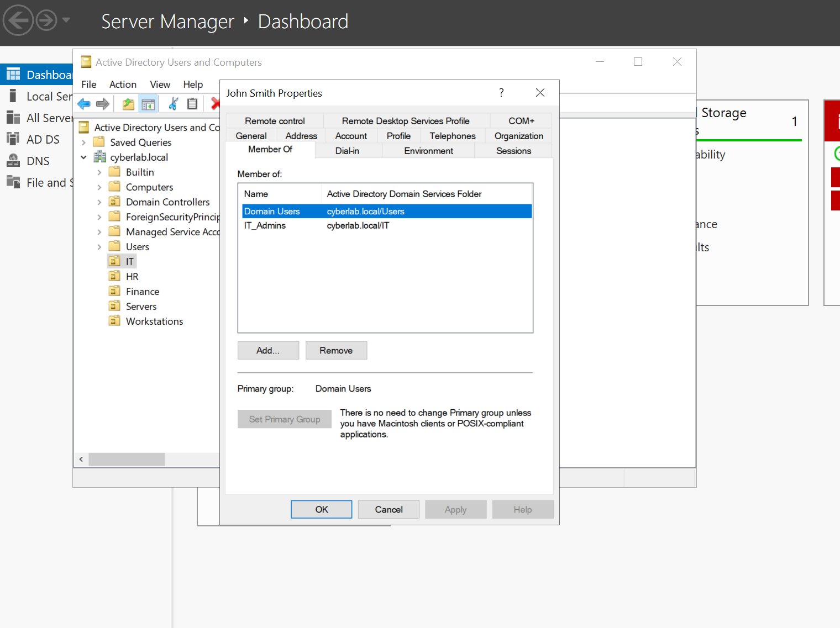Screen dimensions: 840x628
Task: Open the Remote control tab
Action: 275,121
